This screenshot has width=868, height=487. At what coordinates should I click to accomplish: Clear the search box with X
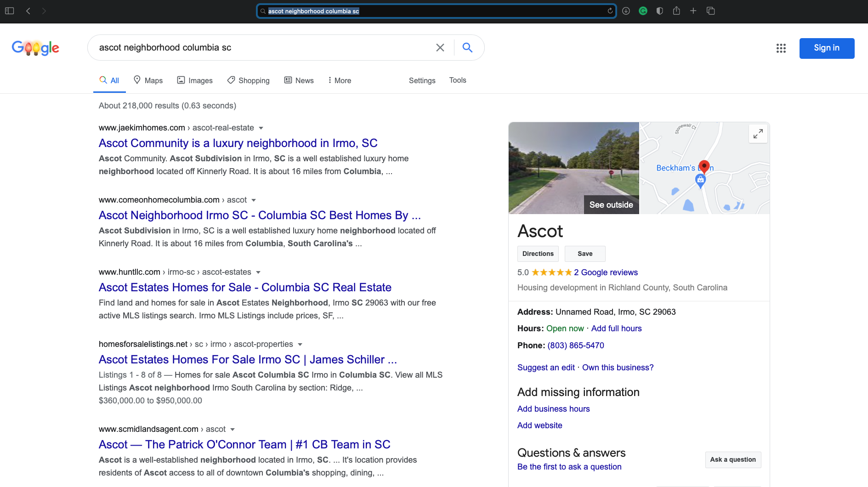[x=440, y=47]
